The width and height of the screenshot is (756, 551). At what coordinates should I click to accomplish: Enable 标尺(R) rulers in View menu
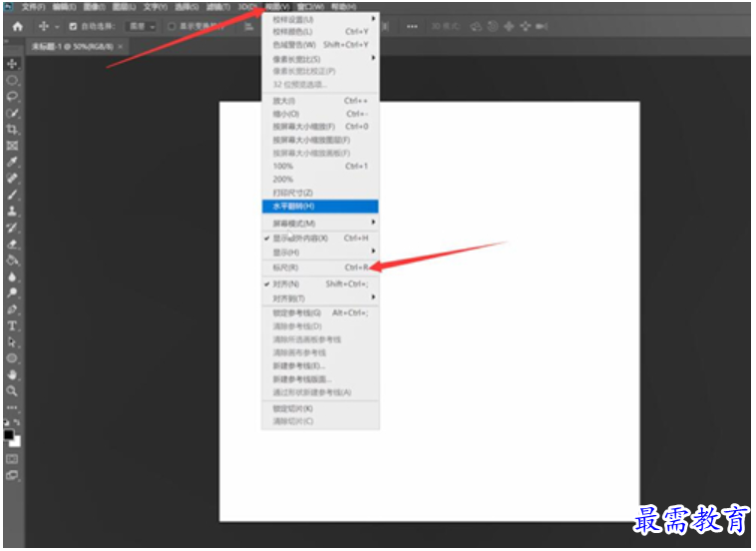pos(320,268)
